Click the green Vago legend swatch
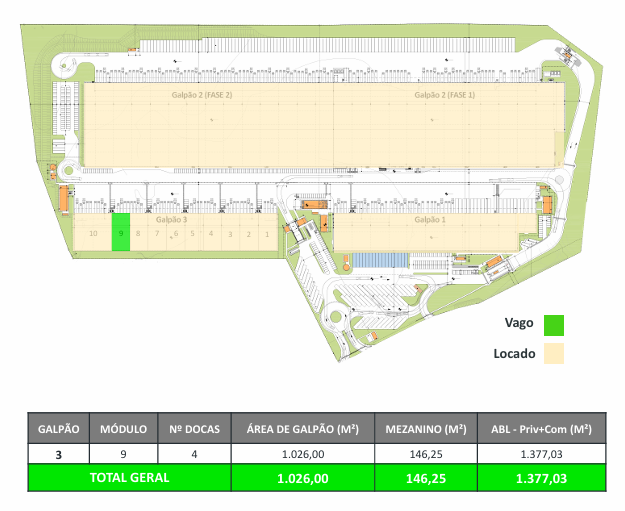Image resolution: width=625 pixels, height=511 pixels. tap(553, 325)
